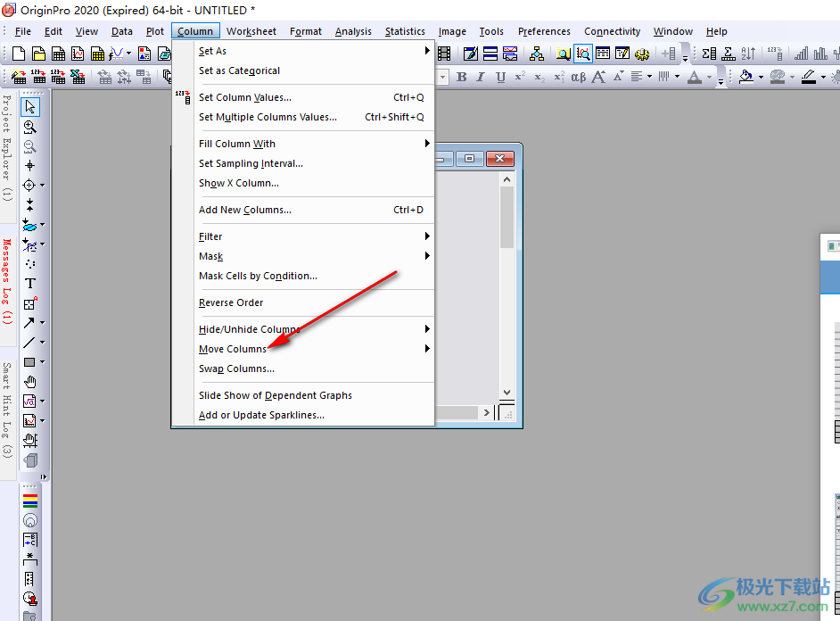Screen dimensions: 840x621
Task: Select Reverse Order menu entry
Action: [314, 302]
